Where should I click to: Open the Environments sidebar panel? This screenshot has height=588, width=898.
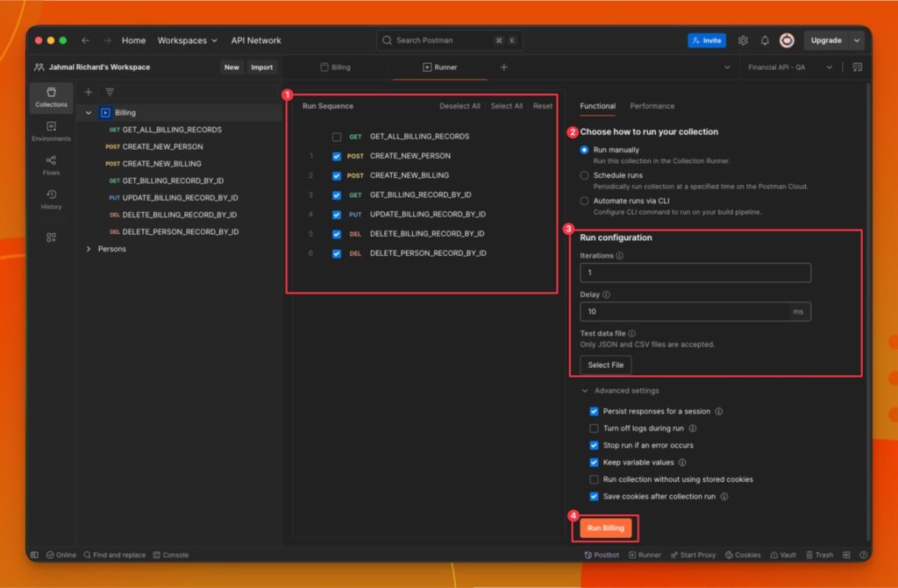click(51, 131)
